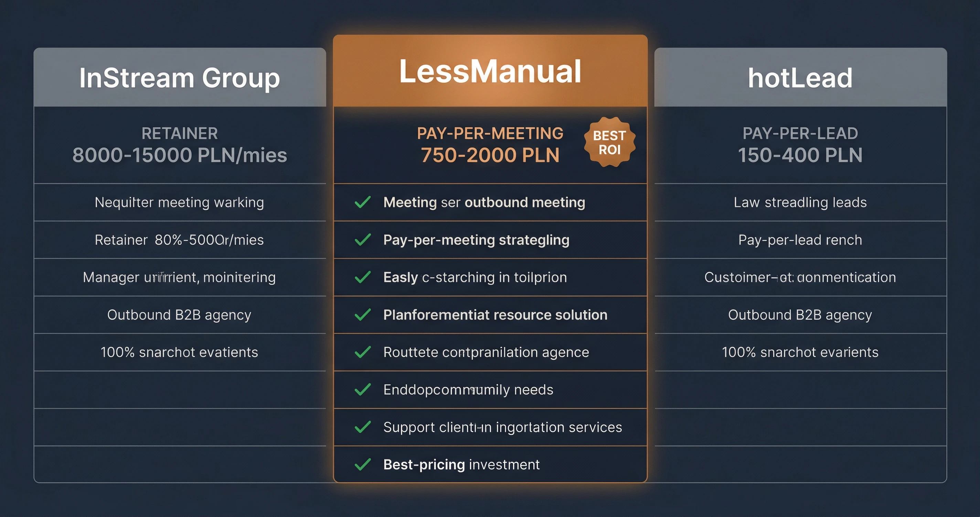
Task: Click the BEST ROI badge
Action: coord(609,142)
